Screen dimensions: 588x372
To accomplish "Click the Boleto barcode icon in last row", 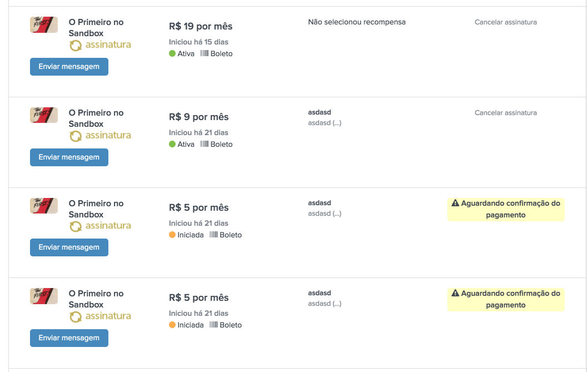I will 213,325.
